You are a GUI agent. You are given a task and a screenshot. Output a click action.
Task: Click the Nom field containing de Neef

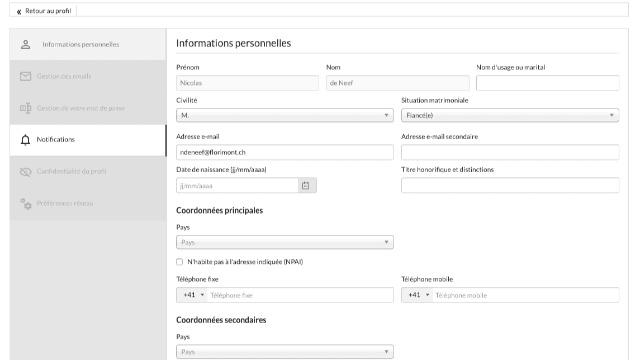(398, 83)
